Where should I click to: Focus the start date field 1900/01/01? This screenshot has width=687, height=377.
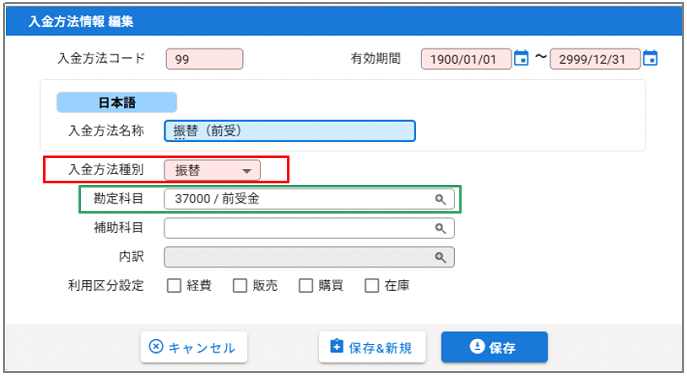pyautogui.click(x=466, y=59)
